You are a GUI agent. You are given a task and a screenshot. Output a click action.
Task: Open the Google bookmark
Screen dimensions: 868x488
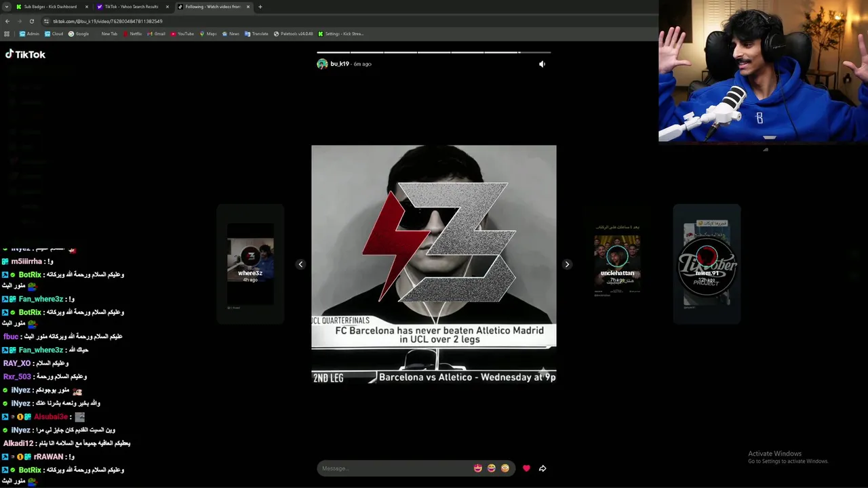[x=79, y=34]
